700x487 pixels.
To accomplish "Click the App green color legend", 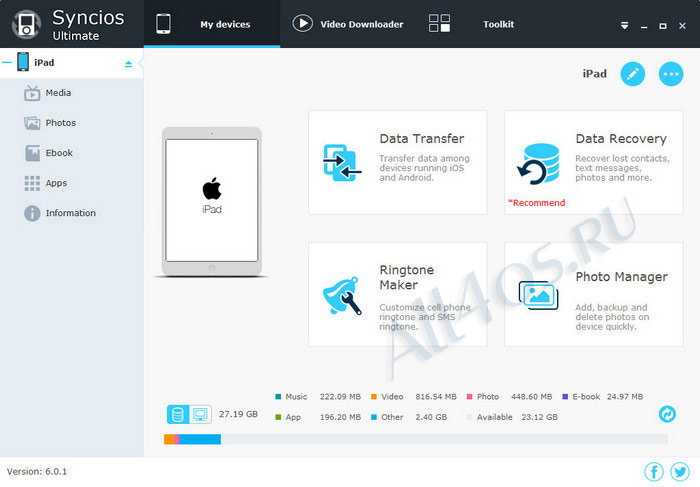I will (x=278, y=417).
